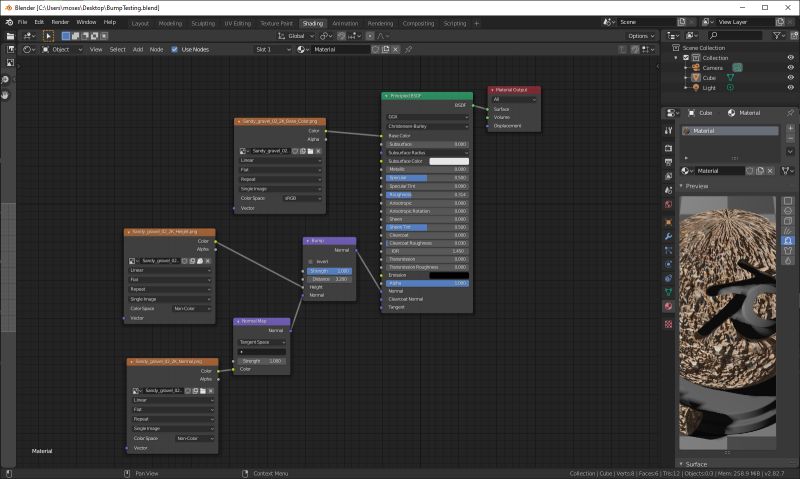Adjust Roughness slider on Principled BSDF
This screenshot has width=800, height=479.
tap(428, 195)
